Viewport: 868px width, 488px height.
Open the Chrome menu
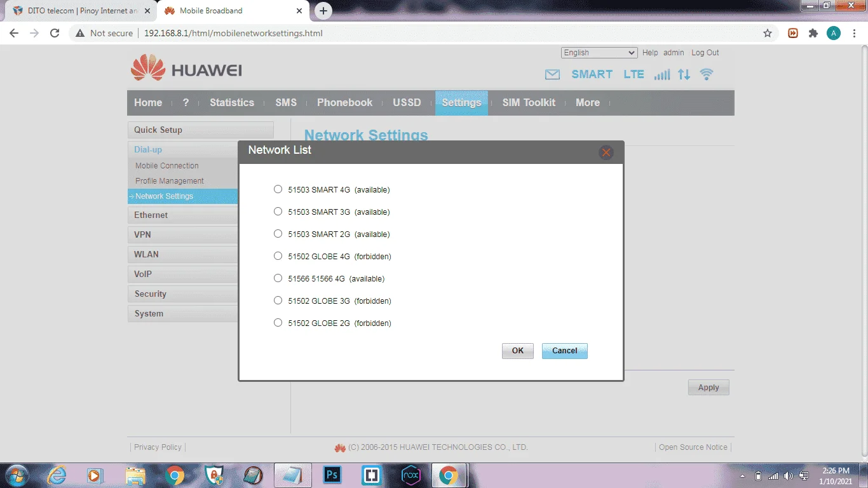853,33
